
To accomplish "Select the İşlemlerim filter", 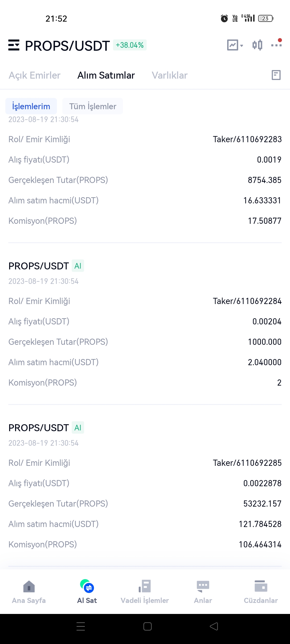I will tap(31, 106).
